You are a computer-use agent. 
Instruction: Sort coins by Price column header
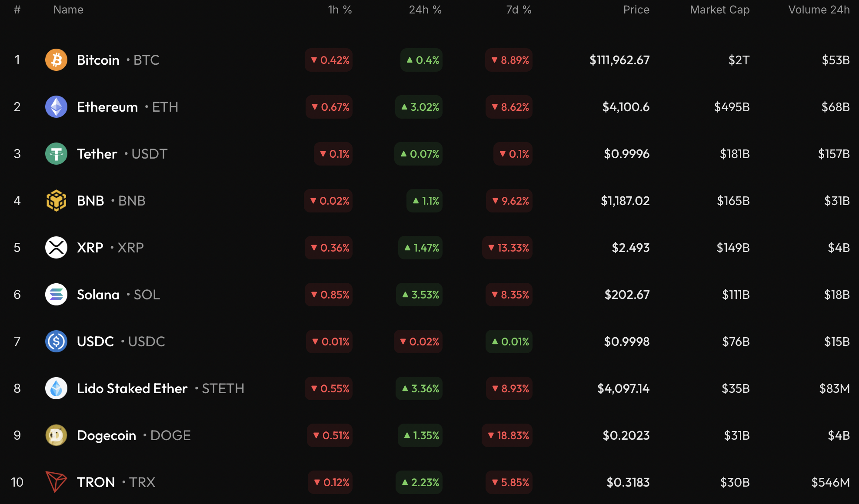pos(636,10)
